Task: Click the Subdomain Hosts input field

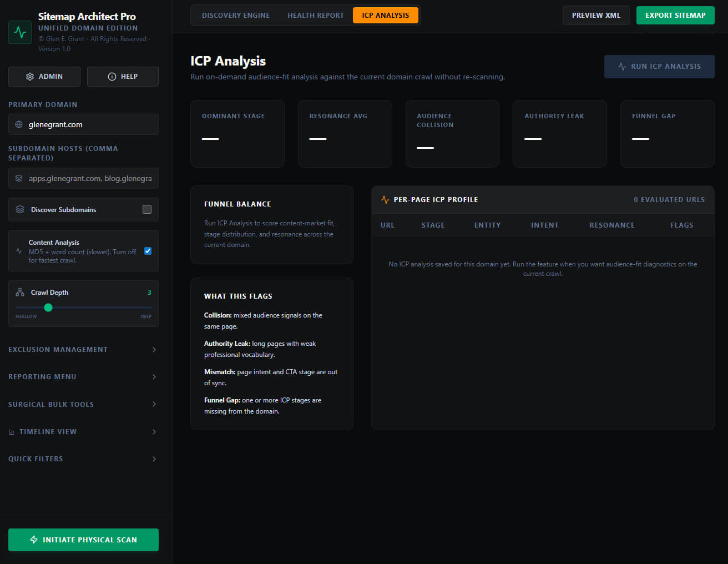Action: pyautogui.click(x=83, y=178)
